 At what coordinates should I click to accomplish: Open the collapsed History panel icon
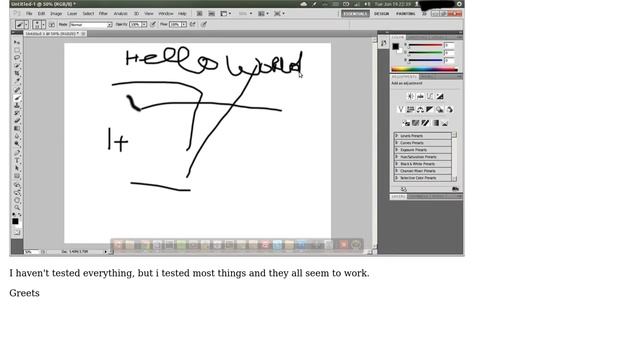383,43
